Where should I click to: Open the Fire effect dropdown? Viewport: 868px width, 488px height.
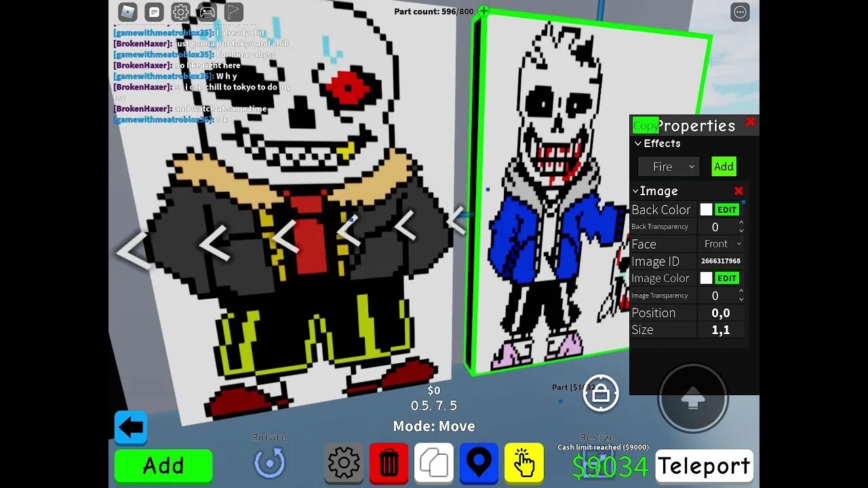[x=669, y=167]
